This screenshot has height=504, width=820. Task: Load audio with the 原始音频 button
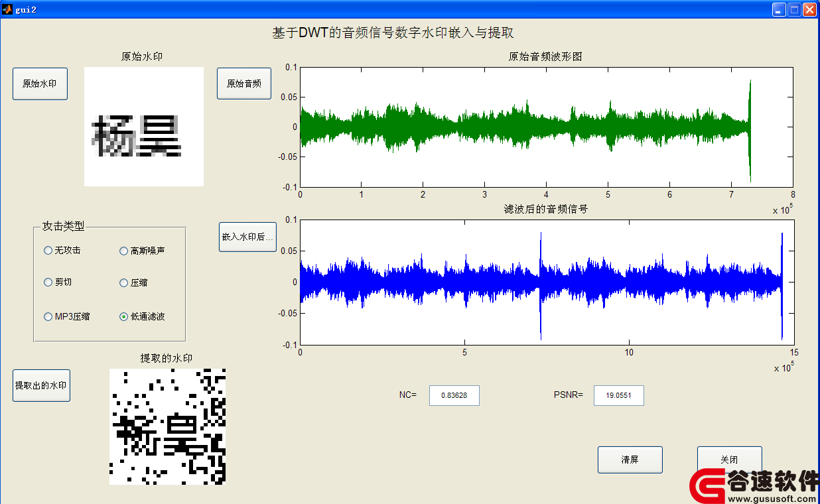[244, 84]
